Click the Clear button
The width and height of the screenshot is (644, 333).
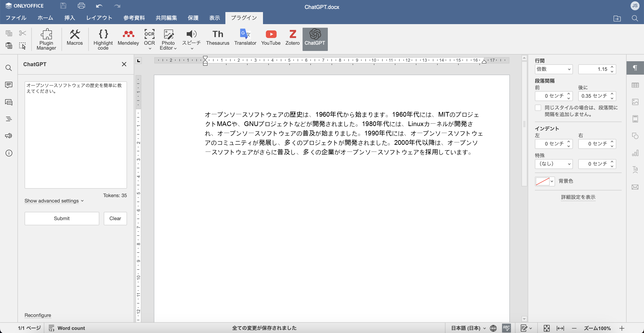(115, 218)
